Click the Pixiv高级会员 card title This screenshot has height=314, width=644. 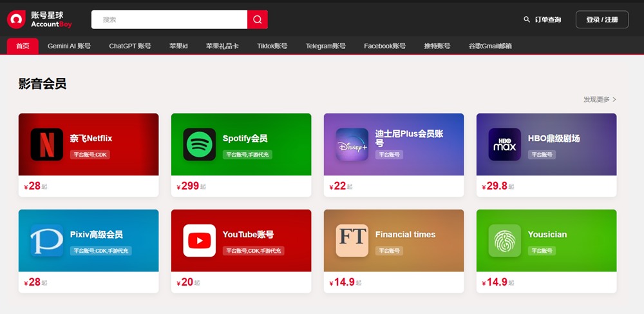96,234
